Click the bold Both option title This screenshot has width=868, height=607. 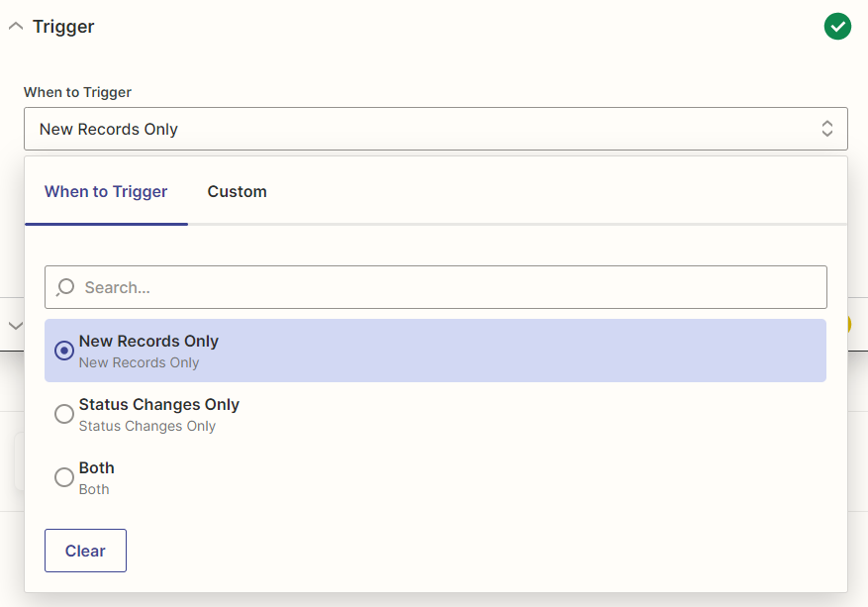[97, 467]
